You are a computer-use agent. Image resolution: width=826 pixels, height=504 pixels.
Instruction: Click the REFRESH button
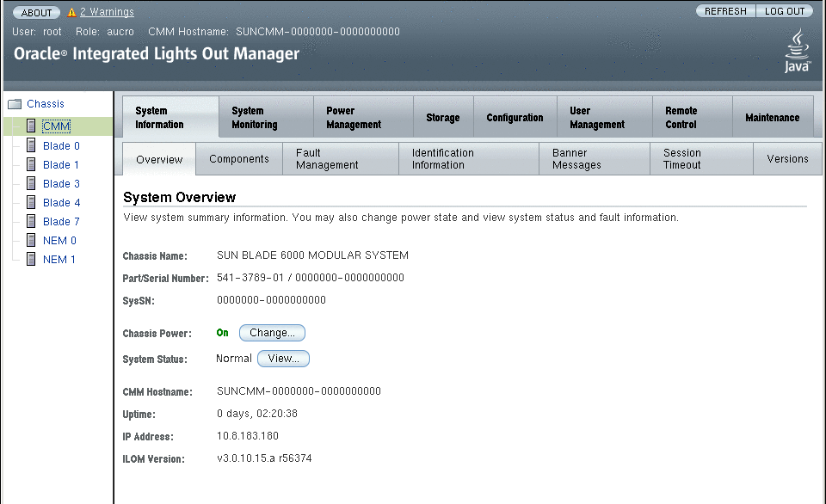pyautogui.click(x=725, y=11)
